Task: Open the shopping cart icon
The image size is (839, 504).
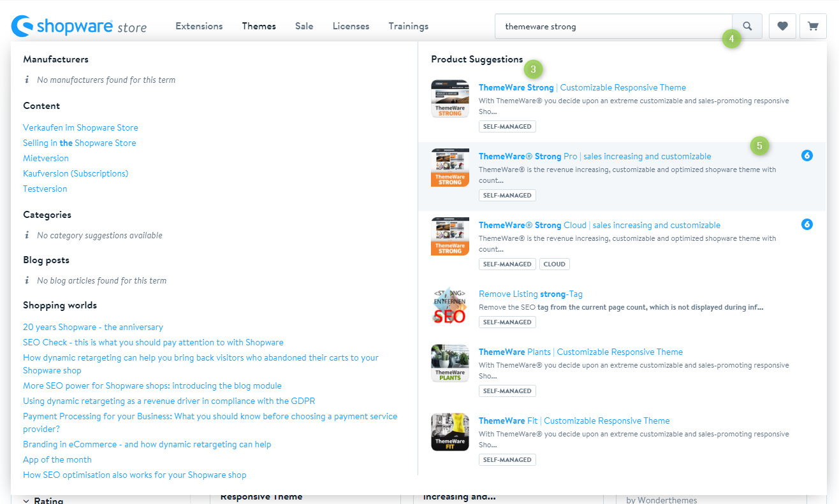Action: 813,27
